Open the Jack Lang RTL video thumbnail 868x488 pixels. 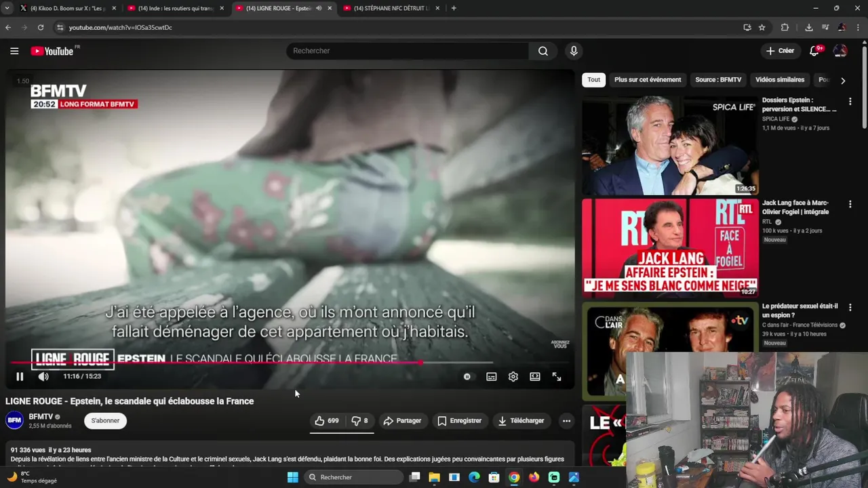[x=670, y=248]
